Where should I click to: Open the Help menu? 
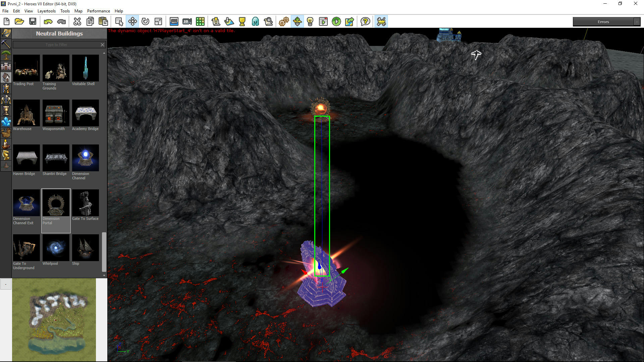119,11
